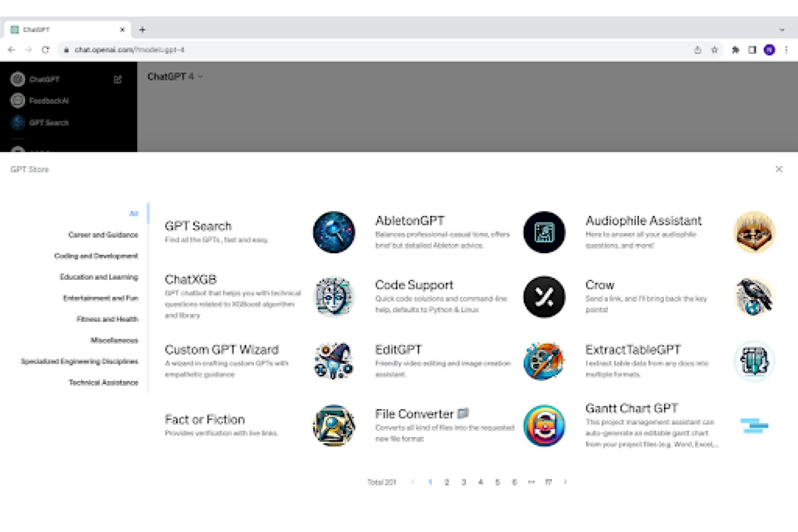
Task: Open the Custom GPT Wizard hat icon
Action: click(x=334, y=361)
